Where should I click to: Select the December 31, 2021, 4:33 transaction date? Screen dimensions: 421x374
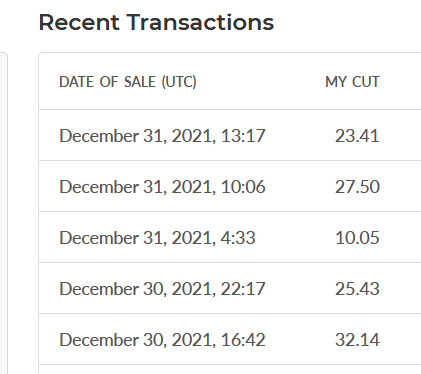tap(157, 238)
